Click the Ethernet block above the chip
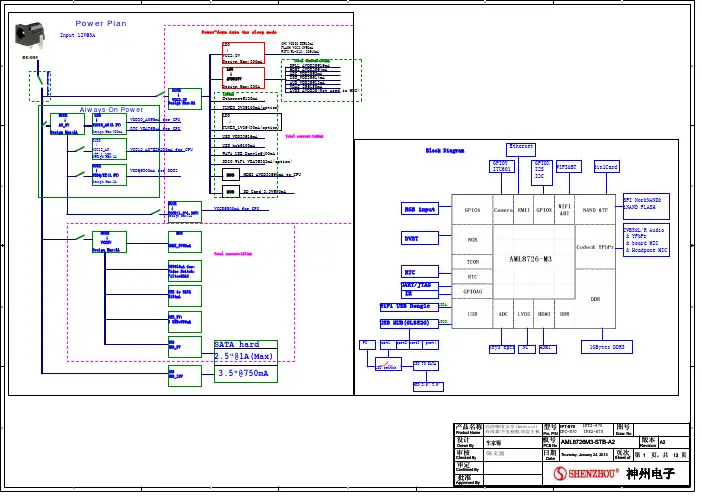The width and height of the screenshot is (702, 496). tap(521, 147)
